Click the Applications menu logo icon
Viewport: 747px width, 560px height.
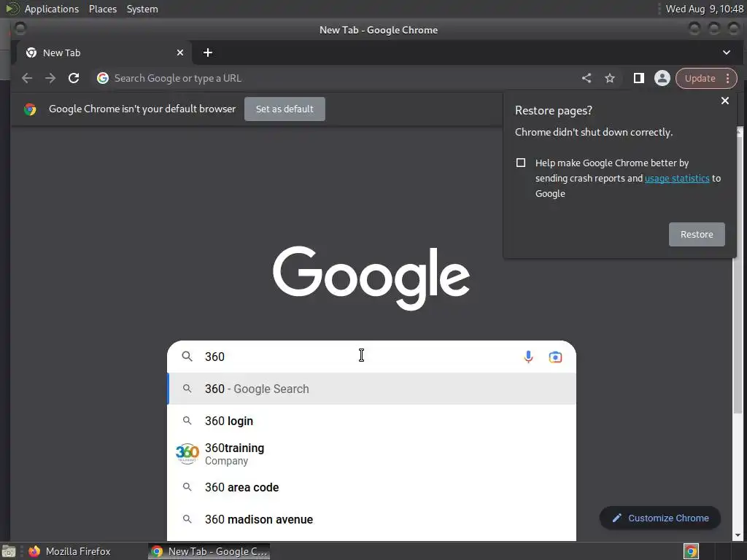tap(12, 9)
